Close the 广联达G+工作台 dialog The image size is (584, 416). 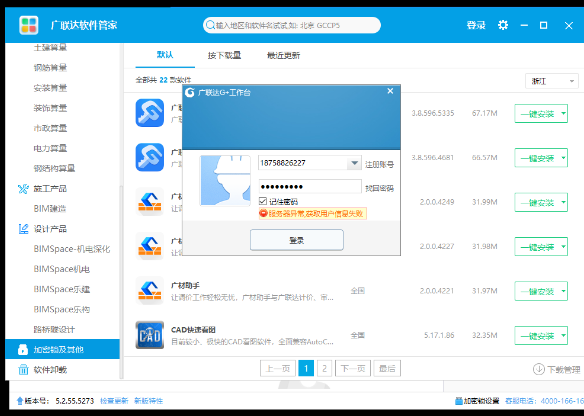[390, 91]
